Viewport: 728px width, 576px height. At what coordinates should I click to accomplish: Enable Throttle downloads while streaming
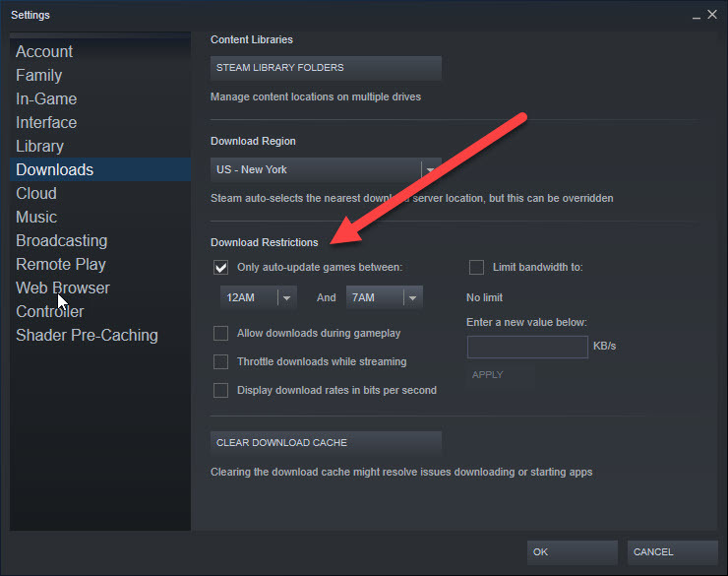221,362
